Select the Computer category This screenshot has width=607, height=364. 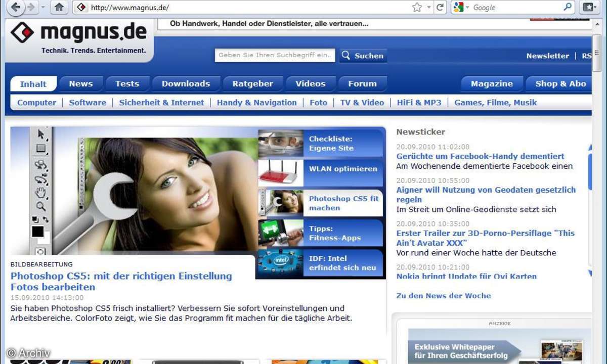click(x=36, y=103)
